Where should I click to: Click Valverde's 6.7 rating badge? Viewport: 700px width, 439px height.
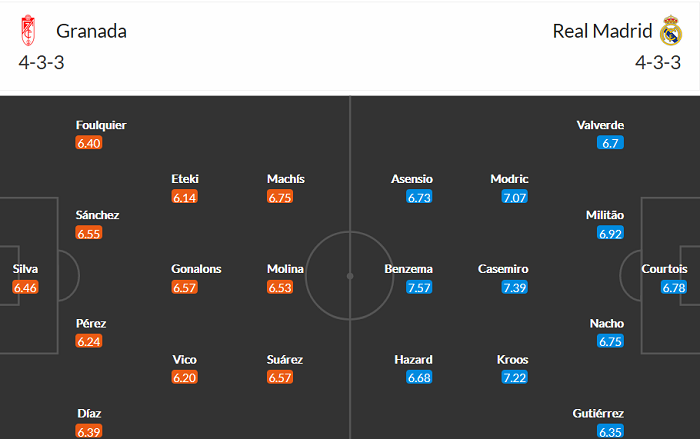click(610, 143)
